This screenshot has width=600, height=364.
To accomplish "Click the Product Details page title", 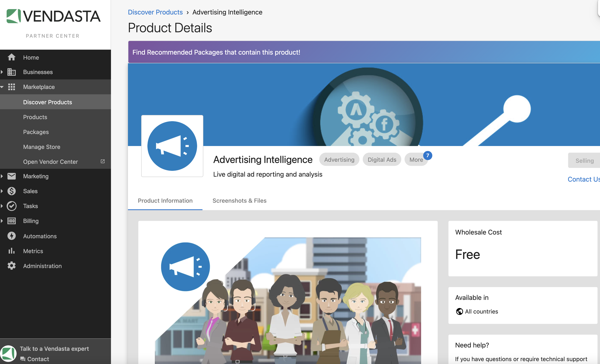I will [170, 28].
